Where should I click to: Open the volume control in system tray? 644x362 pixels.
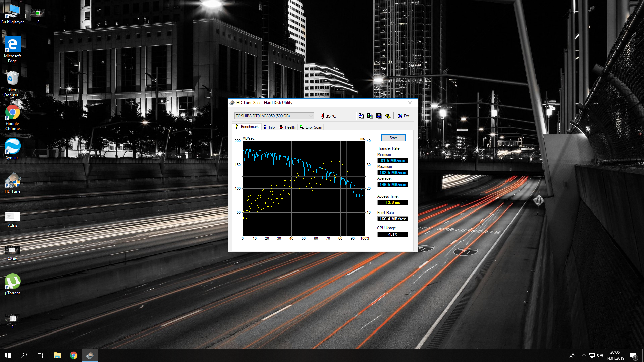pyautogui.click(x=600, y=355)
